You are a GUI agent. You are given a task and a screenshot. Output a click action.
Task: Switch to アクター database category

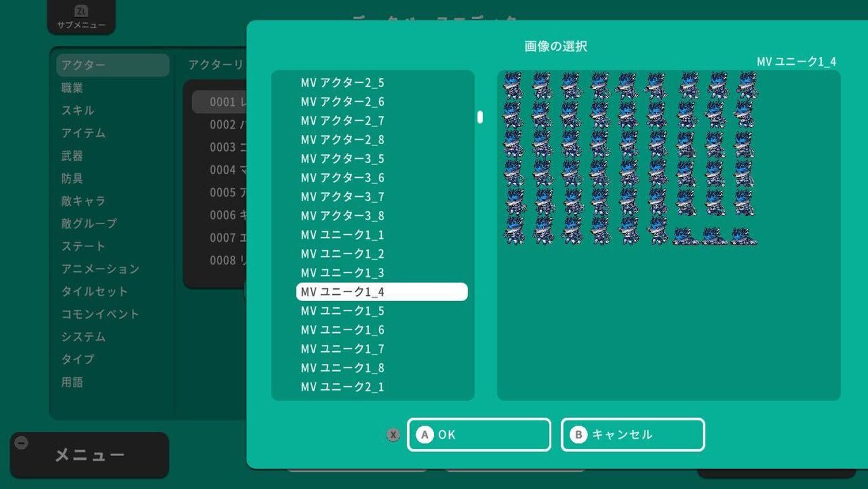113,65
